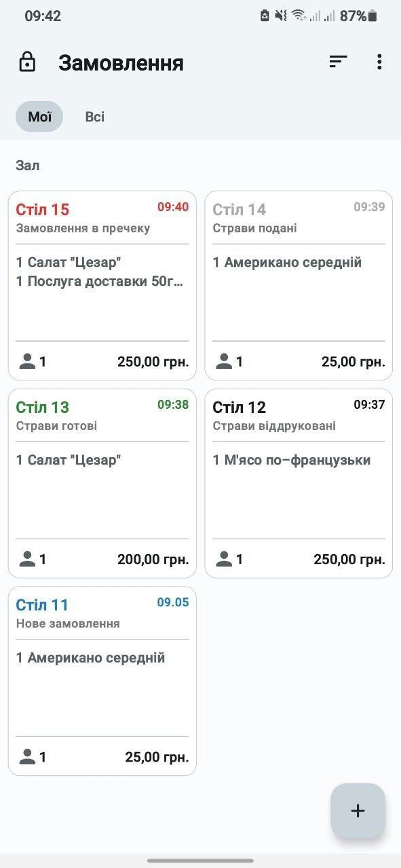Screen dimensions: 401x868
Task: Tap Нове замовлення status on Стіл 11
Action: (x=68, y=624)
